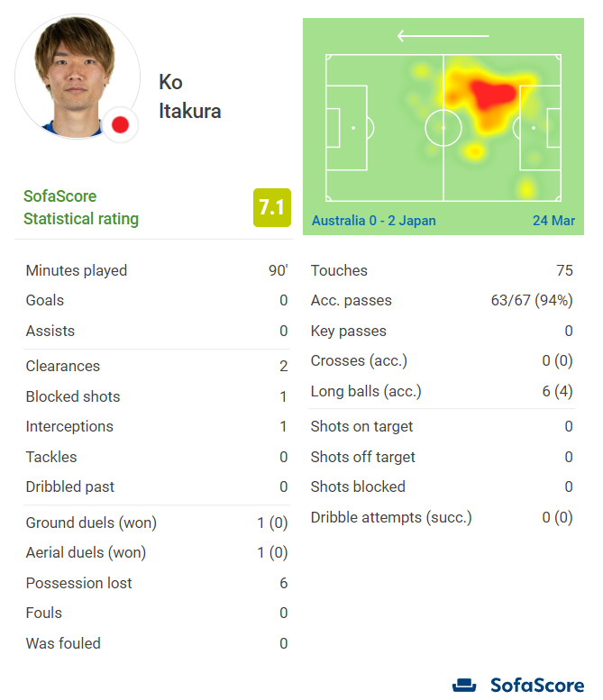Click the Dribble attempts (succ.) row
Viewport: 603px width, 700px height.
442,517
